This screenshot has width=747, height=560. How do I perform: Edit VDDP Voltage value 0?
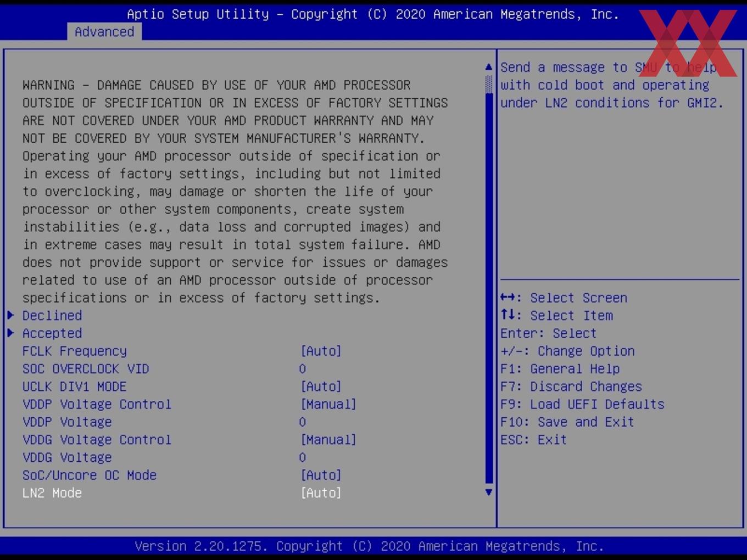point(303,422)
